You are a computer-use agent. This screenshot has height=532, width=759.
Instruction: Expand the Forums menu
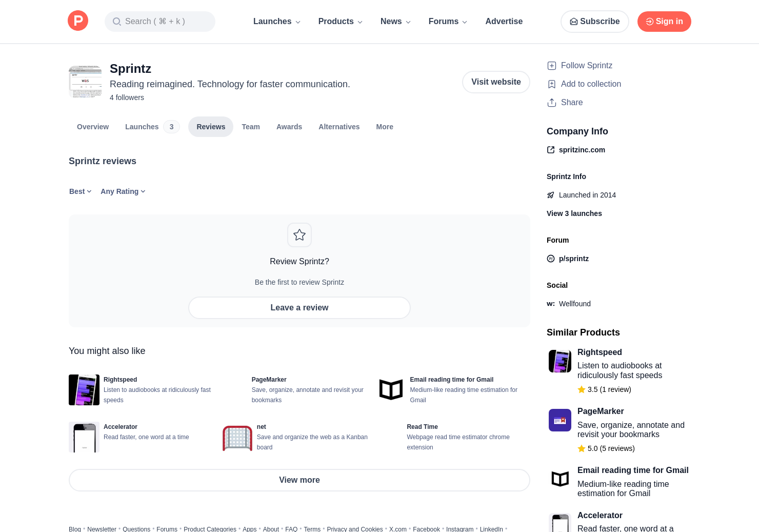448,22
